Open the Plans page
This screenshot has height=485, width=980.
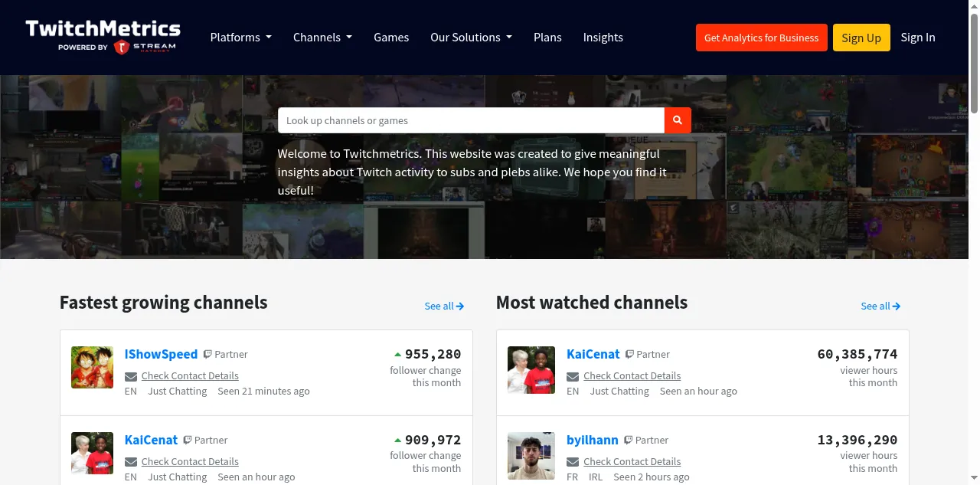coord(547,37)
